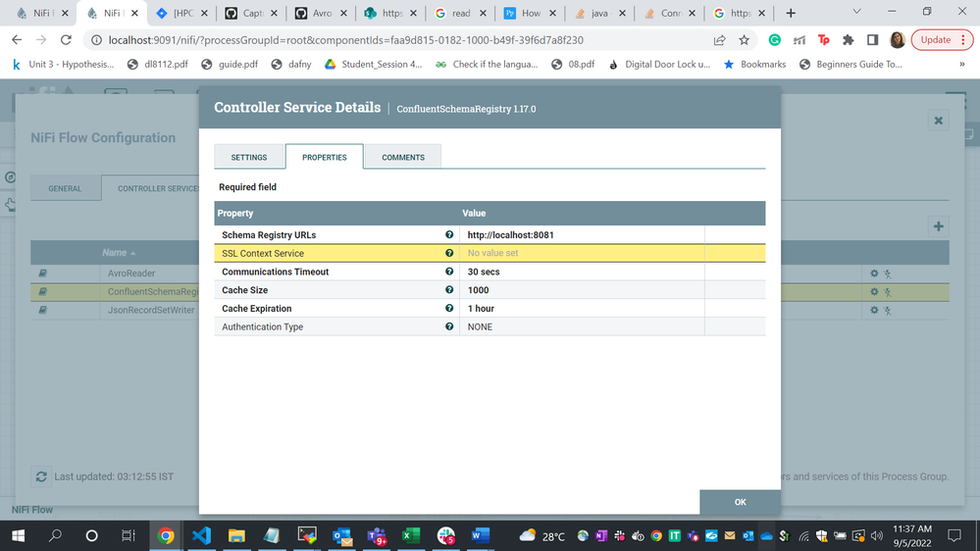980x551 pixels.
Task: Click the Chrome Update button
Action: [942, 40]
